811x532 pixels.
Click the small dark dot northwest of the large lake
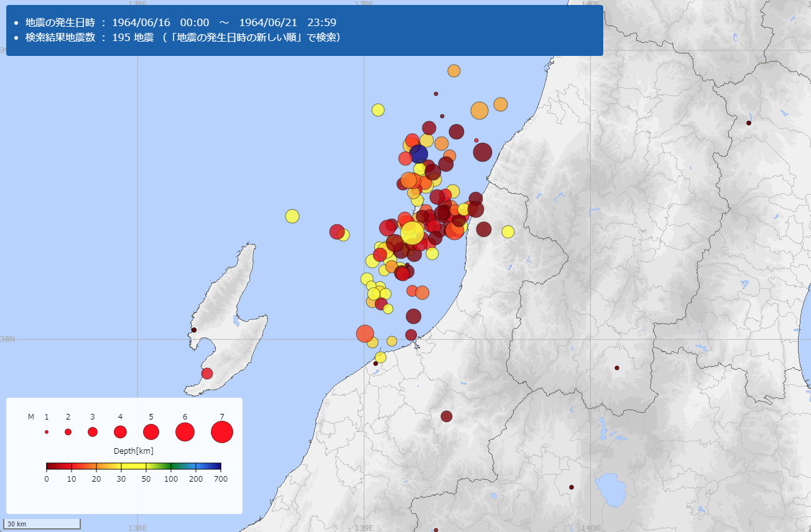pyautogui.click(x=572, y=487)
